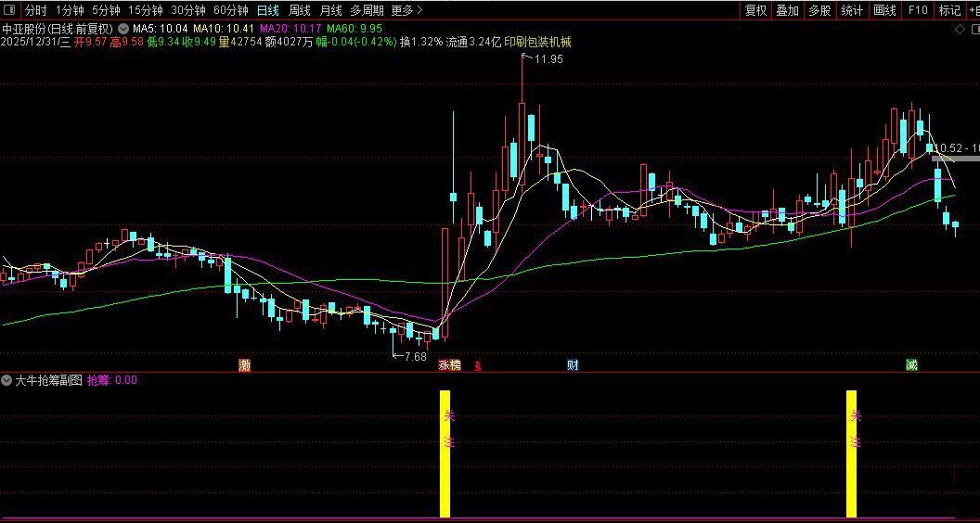
Task: Switch to 周线 weekly chart
Action: click(x=300, y=10)
